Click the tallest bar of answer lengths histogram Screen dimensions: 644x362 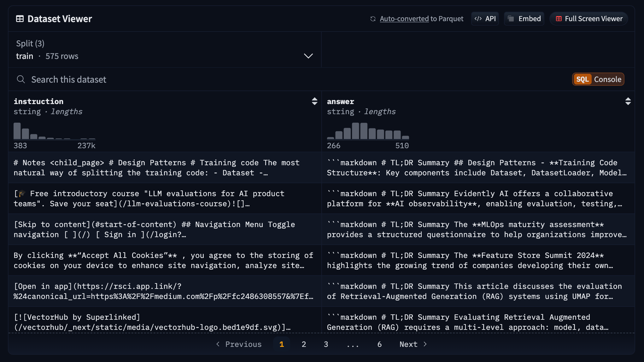pyautogui.click(x=355, y=131)
